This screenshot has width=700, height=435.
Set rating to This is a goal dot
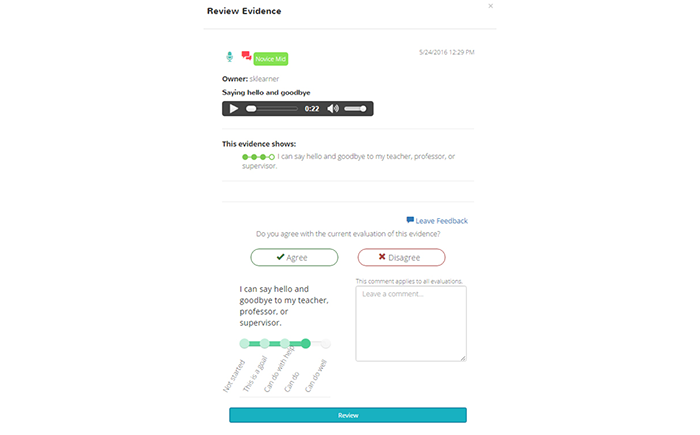coord(265,343)
